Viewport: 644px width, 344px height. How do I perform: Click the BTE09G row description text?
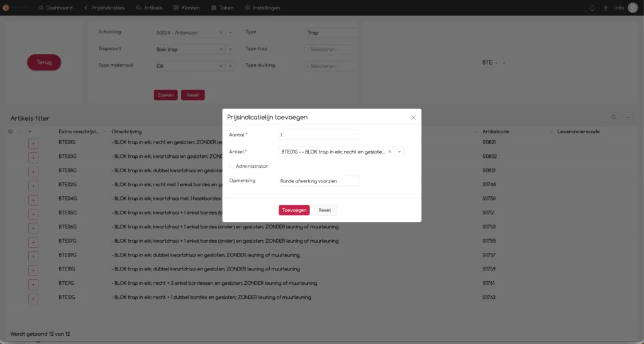206,255
